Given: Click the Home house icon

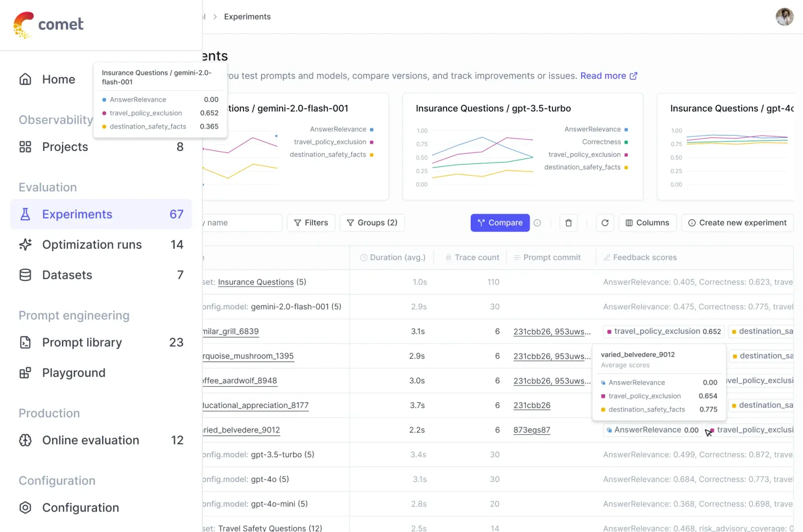Looking at the screenshot, I should click(x=25, y=79).
